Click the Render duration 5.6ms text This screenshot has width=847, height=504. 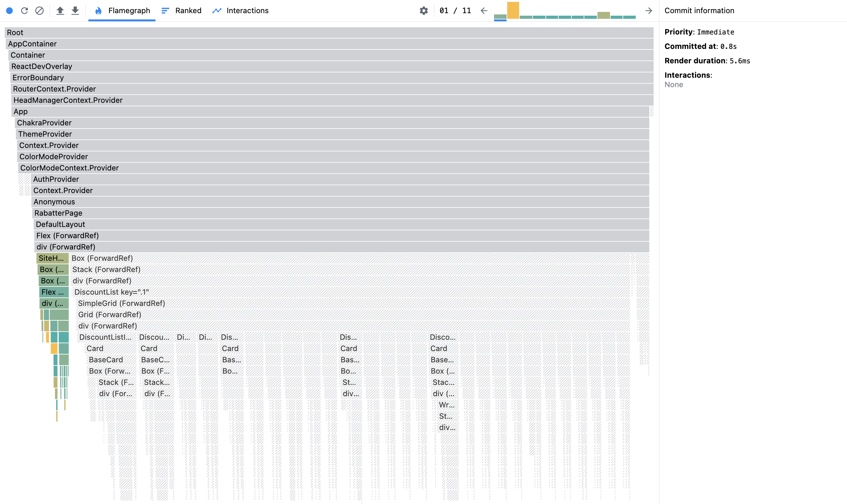tap(707, 61)
